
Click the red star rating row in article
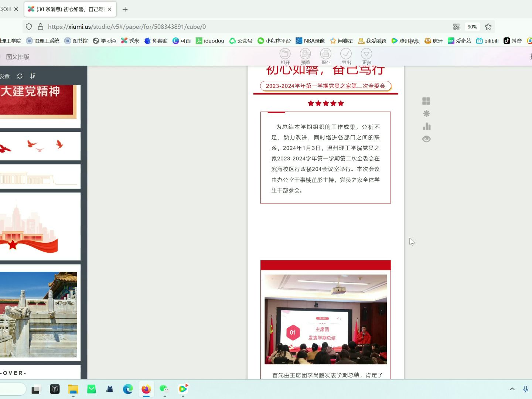click(x=325, y=103)
